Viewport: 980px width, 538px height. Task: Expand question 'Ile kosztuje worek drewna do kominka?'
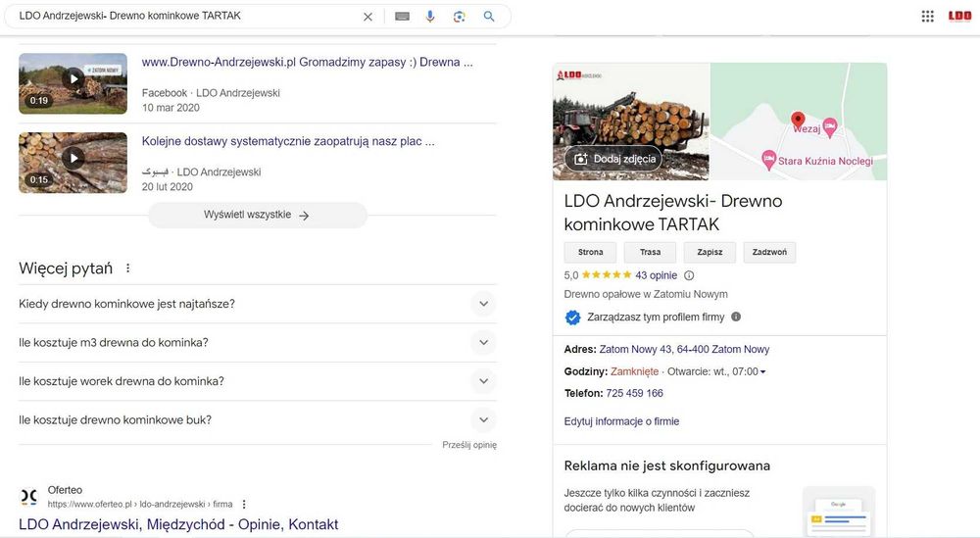[x=483, y=381]
